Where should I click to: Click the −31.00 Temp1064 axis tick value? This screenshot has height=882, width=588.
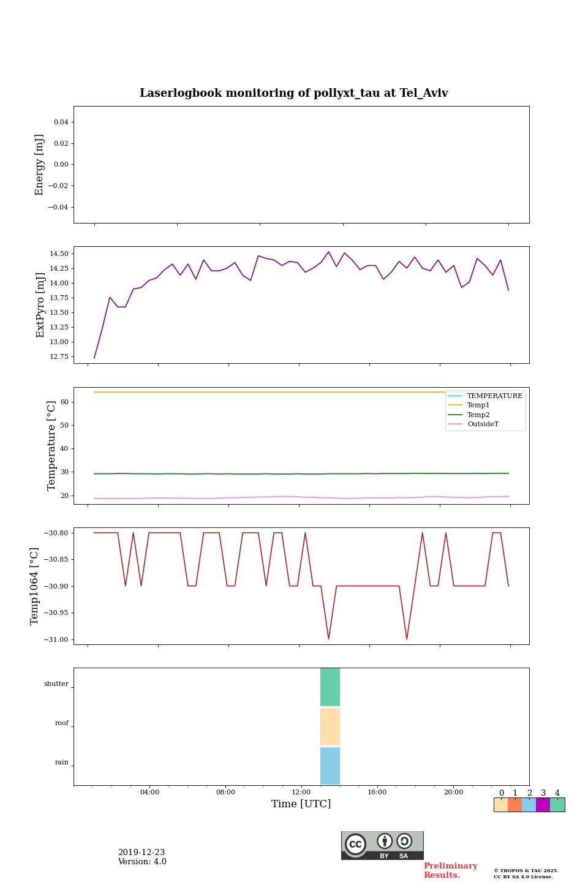tap(55, 639)
